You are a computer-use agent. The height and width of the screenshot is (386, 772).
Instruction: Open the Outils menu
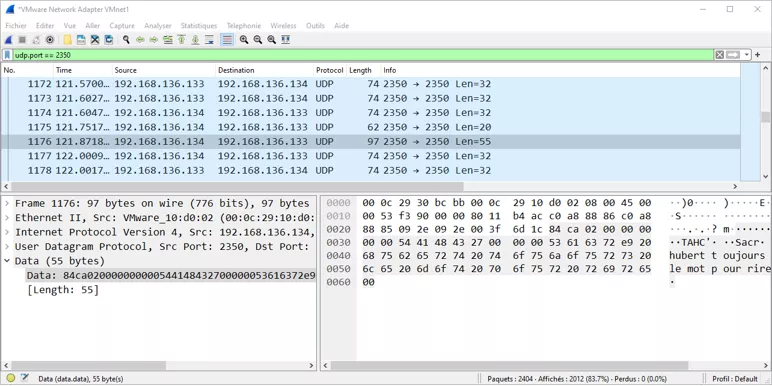coord(316,26)
